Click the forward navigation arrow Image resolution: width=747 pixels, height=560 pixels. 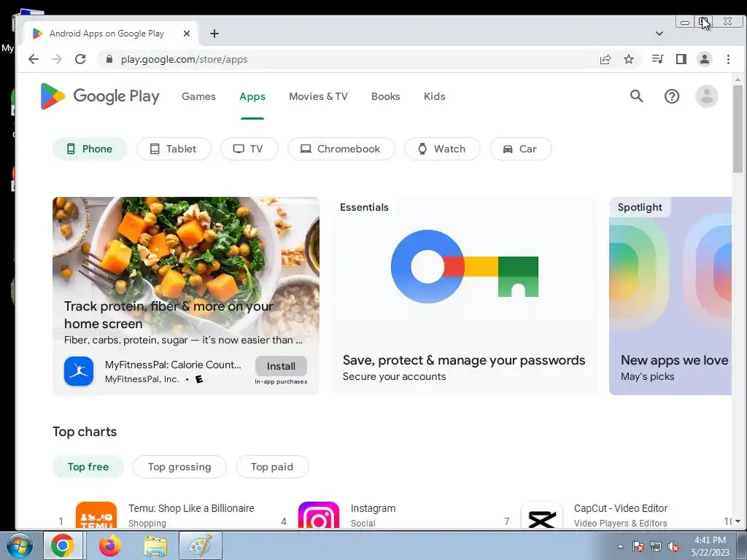[57, 59]
